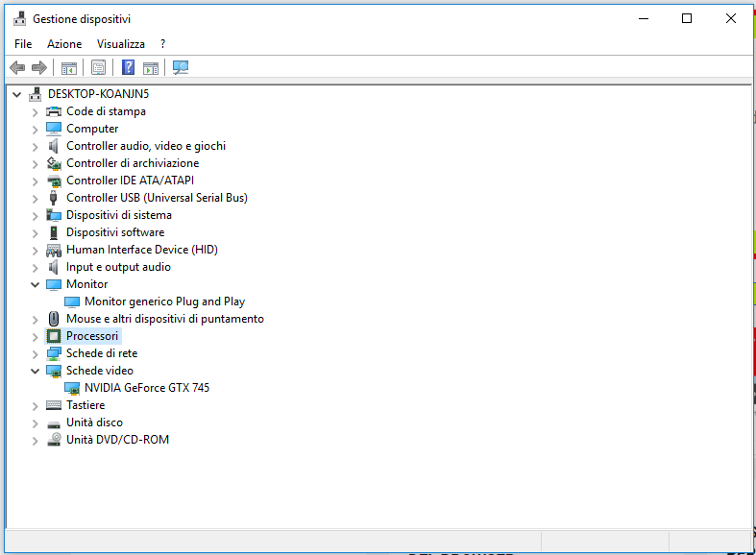Image resolution: width=756 pixels, height=555 pixels.
Task: Toggle the action pane toolbar icon
Action: click(151, 67)
